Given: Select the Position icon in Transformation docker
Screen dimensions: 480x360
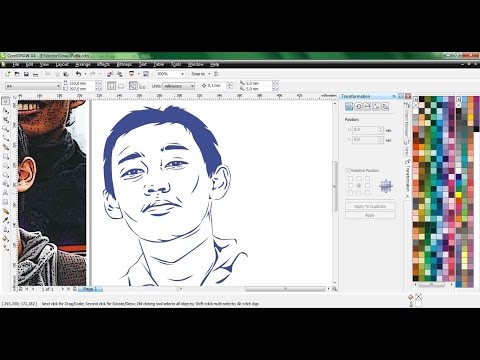Looking at the screenshot, I should [349, 107].
